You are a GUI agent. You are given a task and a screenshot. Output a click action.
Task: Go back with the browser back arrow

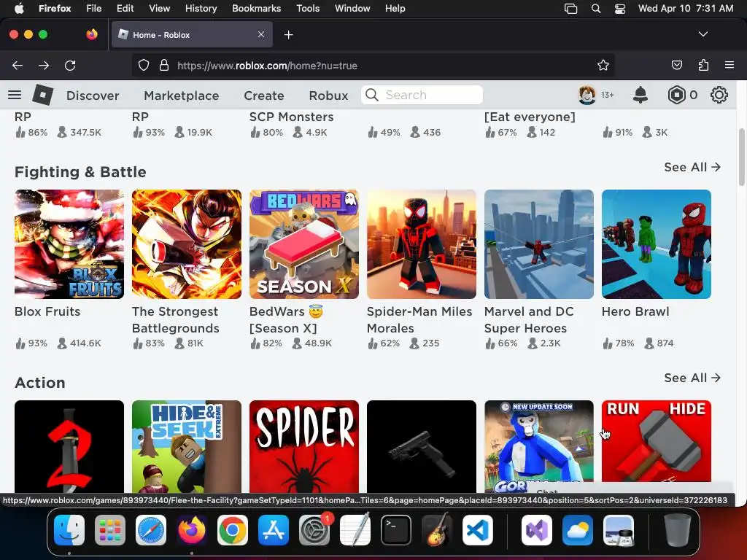[x=18, y=65]
